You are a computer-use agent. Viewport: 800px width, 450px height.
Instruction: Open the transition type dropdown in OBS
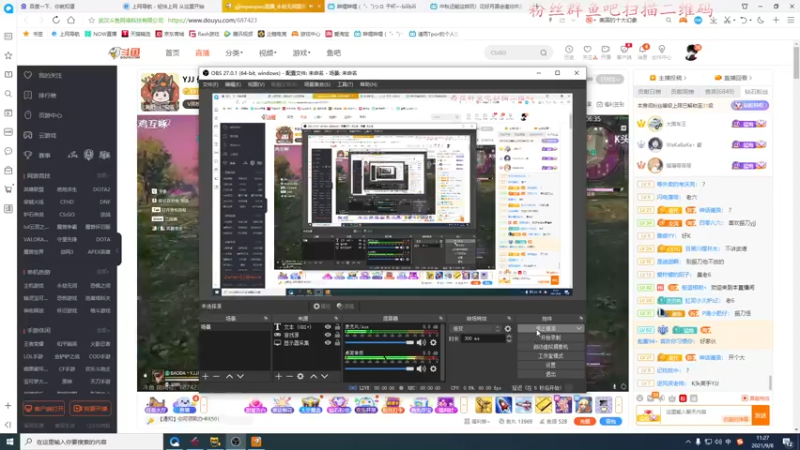click(x=475, y=329)
